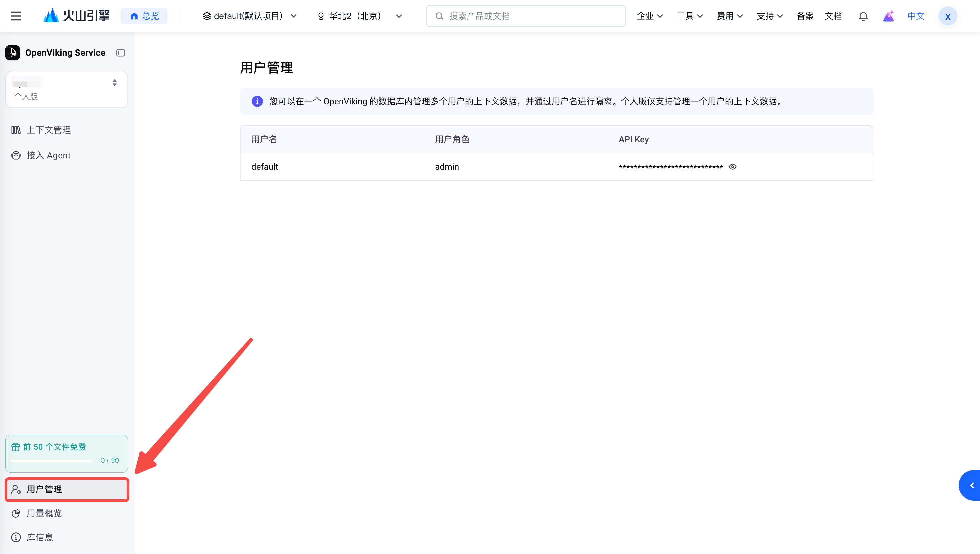Image resolution: width=980 pixels, height=554 pixels.
Task: Click the 0 / 50 file usage count
Action: 110,460
